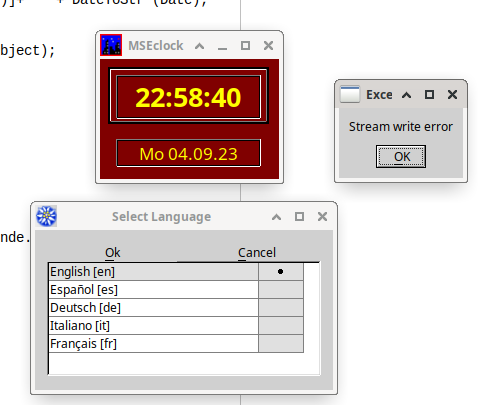Select the English [en] radio cell
Viewport: 496px width, 405px height.
coord(281,272)
